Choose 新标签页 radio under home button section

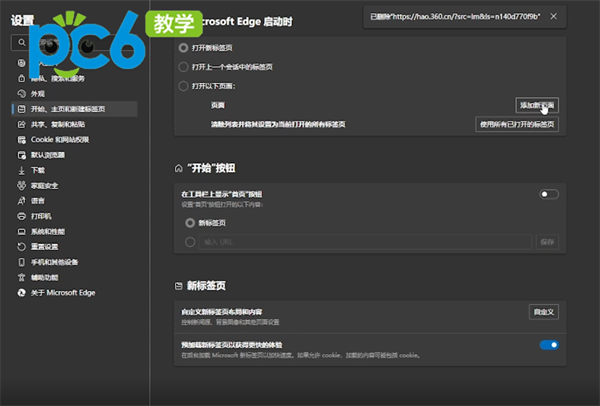[x=190, y=223]
